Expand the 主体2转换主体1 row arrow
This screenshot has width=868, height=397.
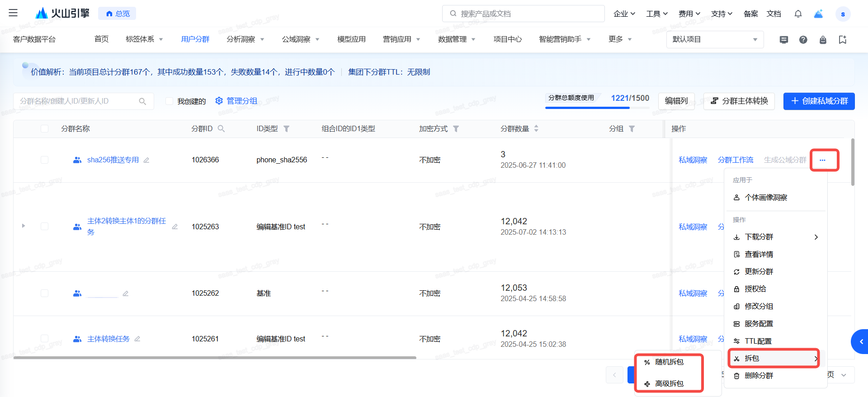click(24, 226)
